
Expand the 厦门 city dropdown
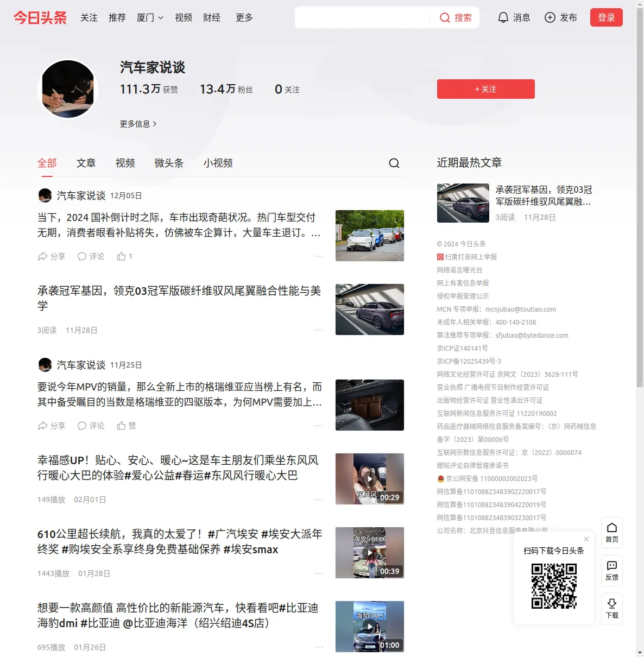point(150,17)
